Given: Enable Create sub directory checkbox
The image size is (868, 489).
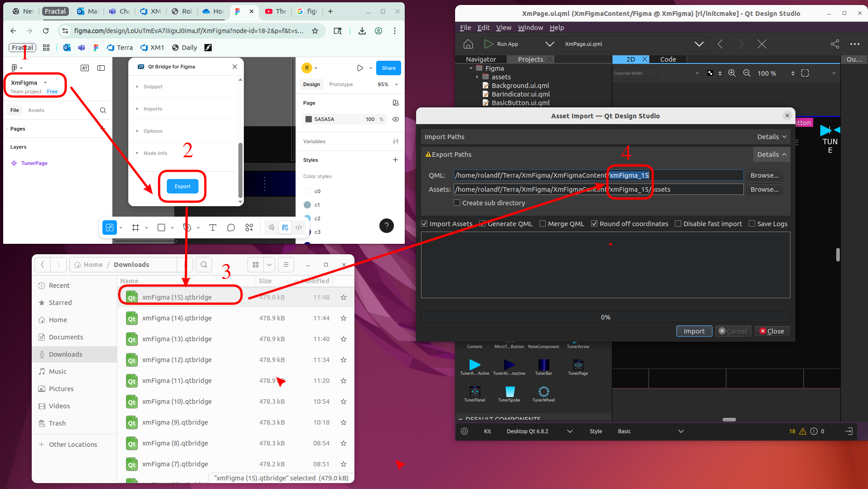Looking at the screenshot, I should pos(457,203).
